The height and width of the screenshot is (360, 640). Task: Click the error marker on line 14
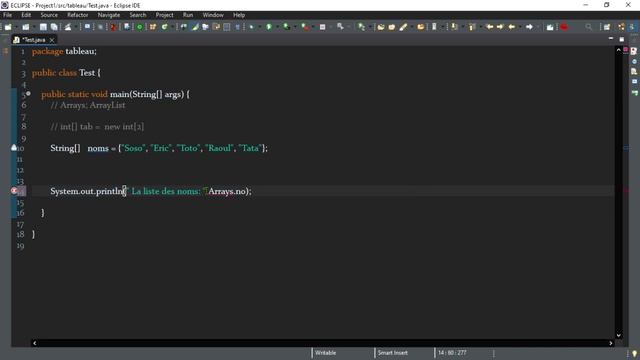(x=14, y=191)
